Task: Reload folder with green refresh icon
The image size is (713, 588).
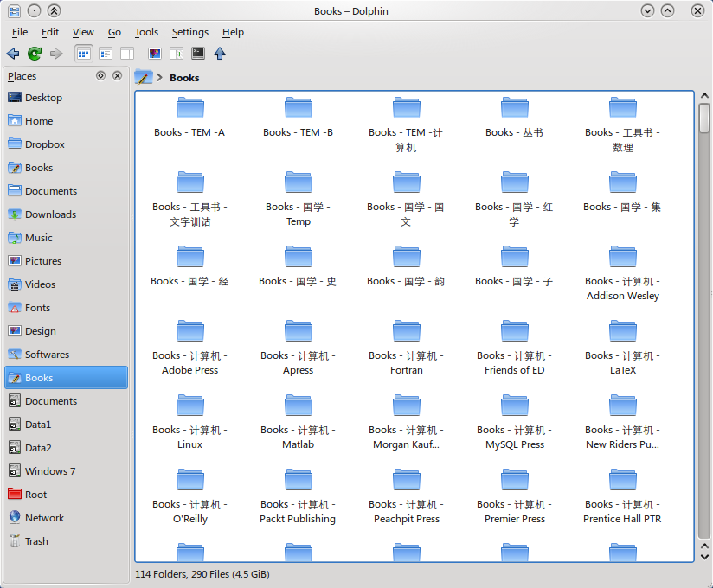Action: (x=35, y=54)
